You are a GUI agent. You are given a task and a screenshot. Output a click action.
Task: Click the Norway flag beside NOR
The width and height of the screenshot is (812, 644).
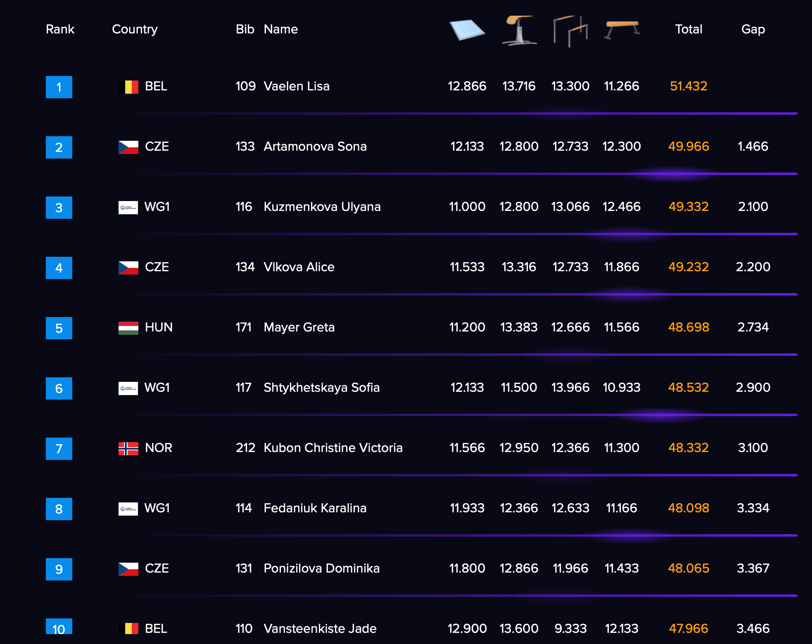click(x=128, y=448)
